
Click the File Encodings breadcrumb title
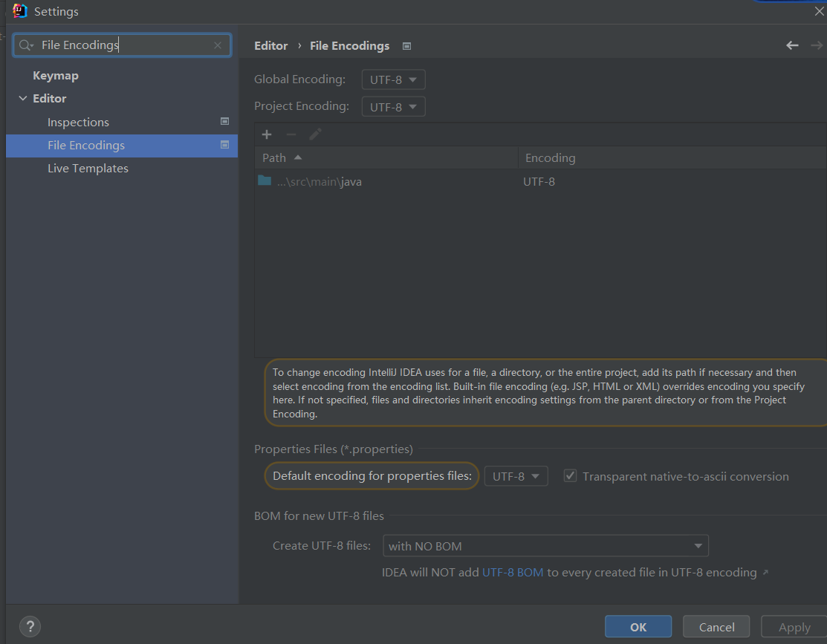(350, 46)
